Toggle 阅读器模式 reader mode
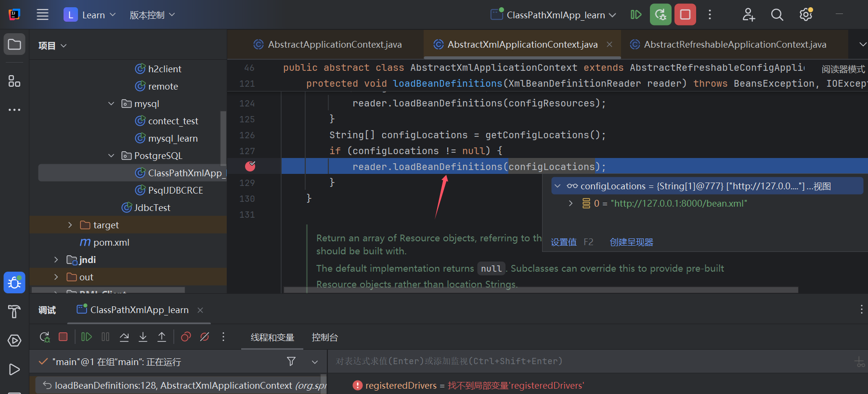The image size is (868, 394). 843,69
